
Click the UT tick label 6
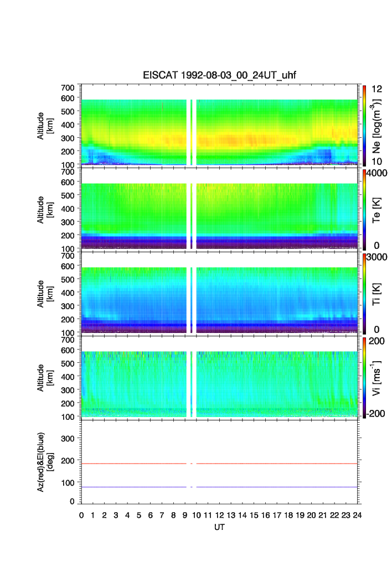(151, 515)
